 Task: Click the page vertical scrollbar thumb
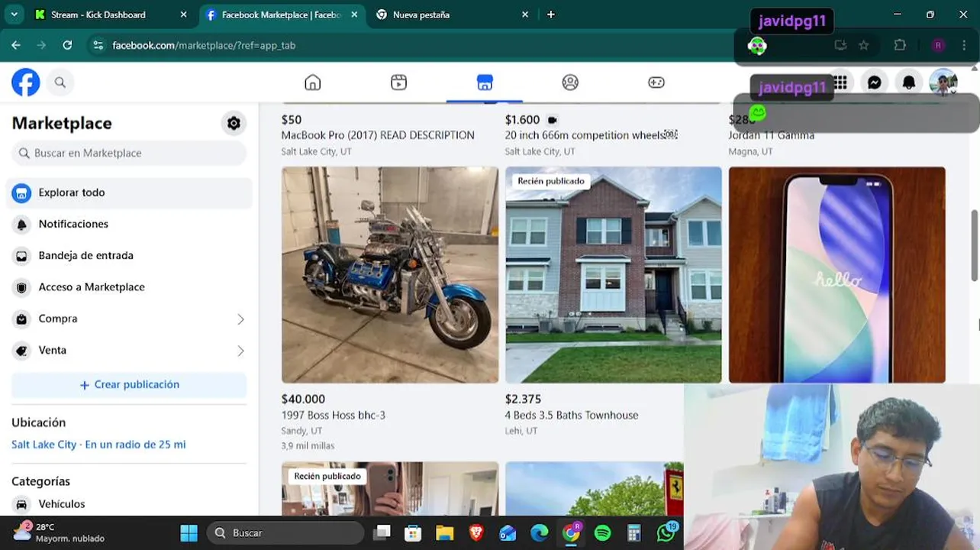(x=975, y=244)
